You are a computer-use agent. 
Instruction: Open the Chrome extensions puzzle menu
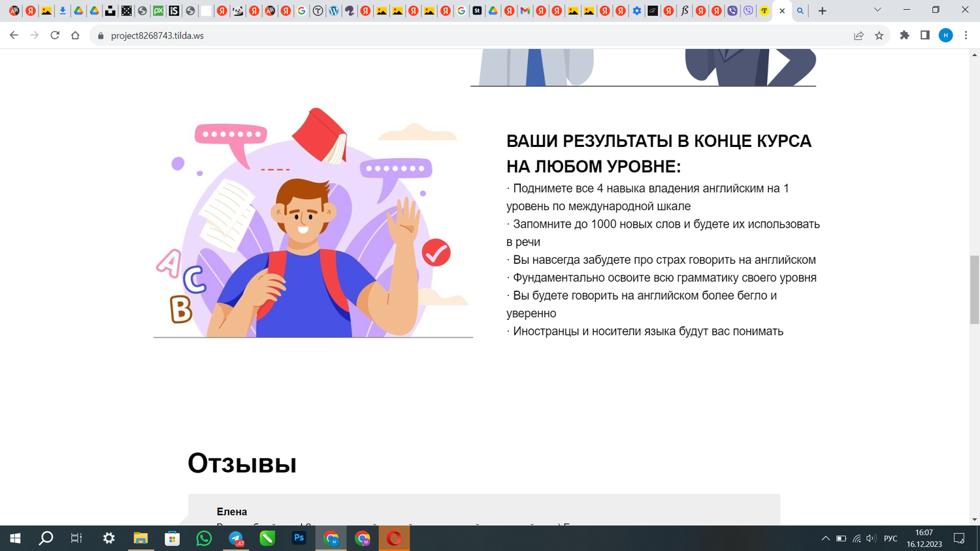pos(904,35)
